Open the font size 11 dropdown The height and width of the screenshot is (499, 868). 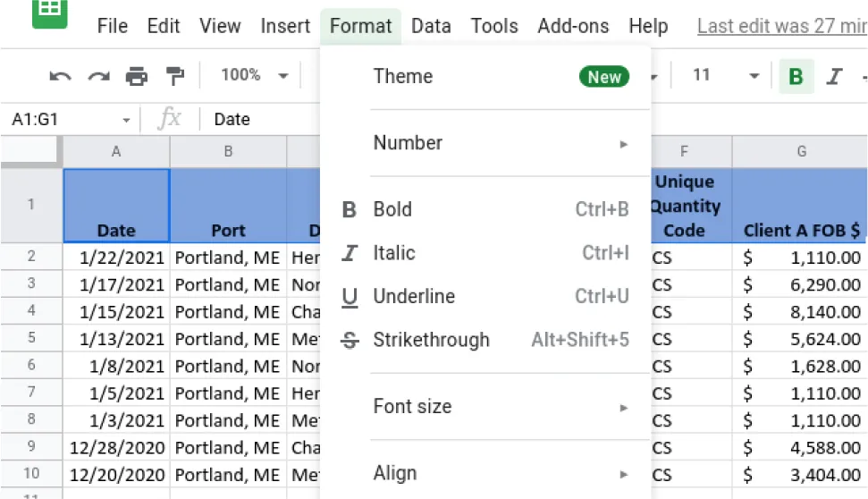(726, 76)
